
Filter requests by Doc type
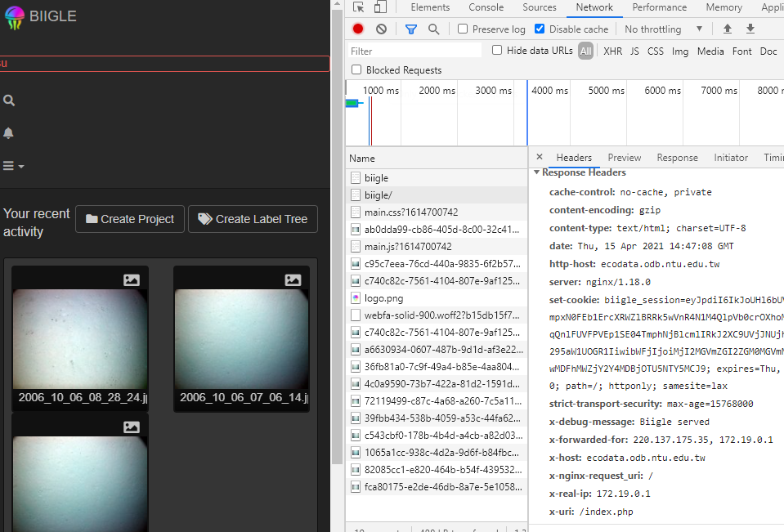pos(768,51)
